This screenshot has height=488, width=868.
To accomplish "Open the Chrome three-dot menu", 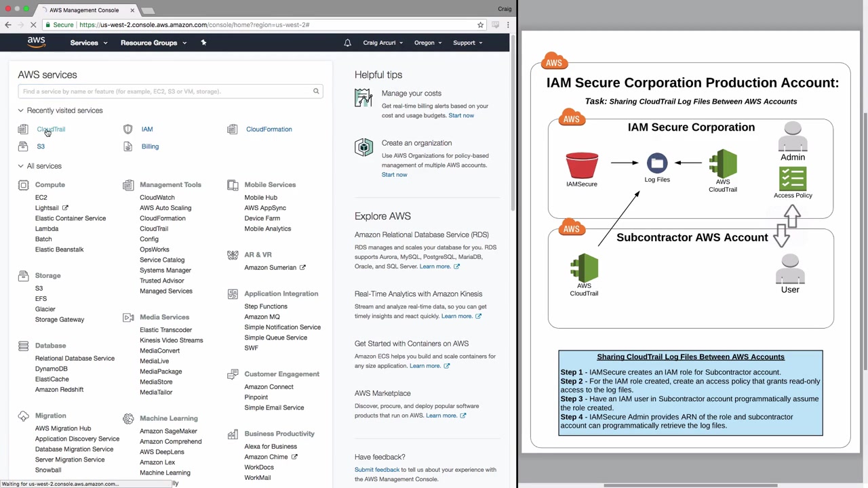I will pyautogui.click(x=508, y=25).
